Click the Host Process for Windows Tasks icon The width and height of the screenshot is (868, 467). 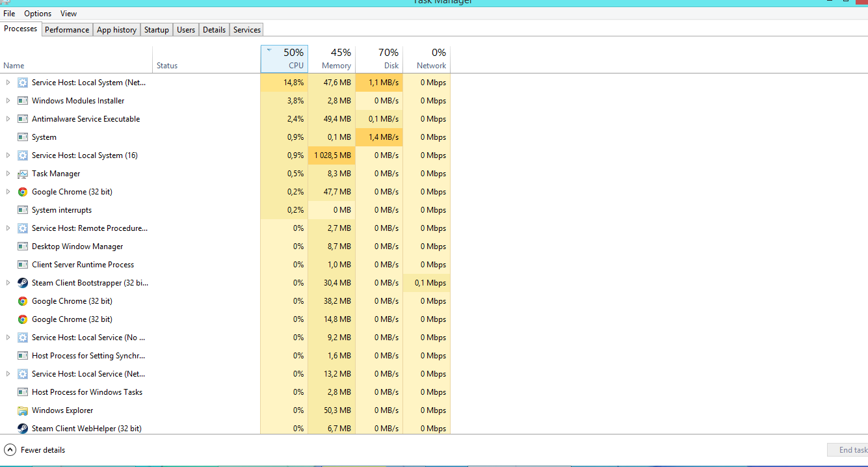[x=23, y=392]
